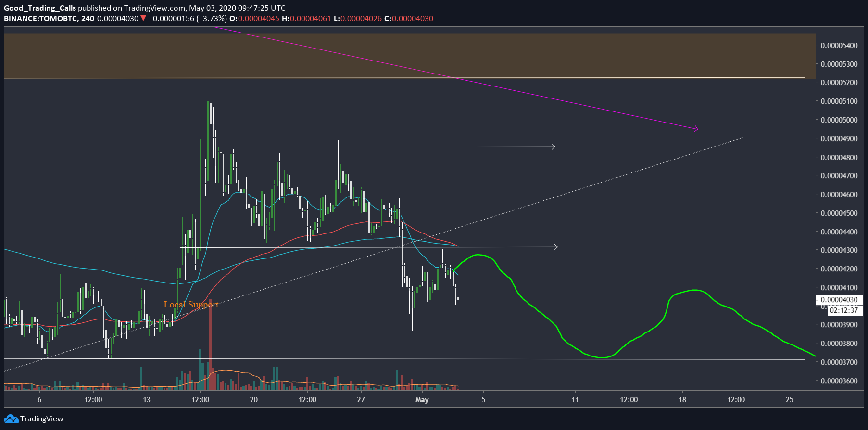Click the 27 date label on time axis
Screen dimensions: 868x430
[361, 400]
